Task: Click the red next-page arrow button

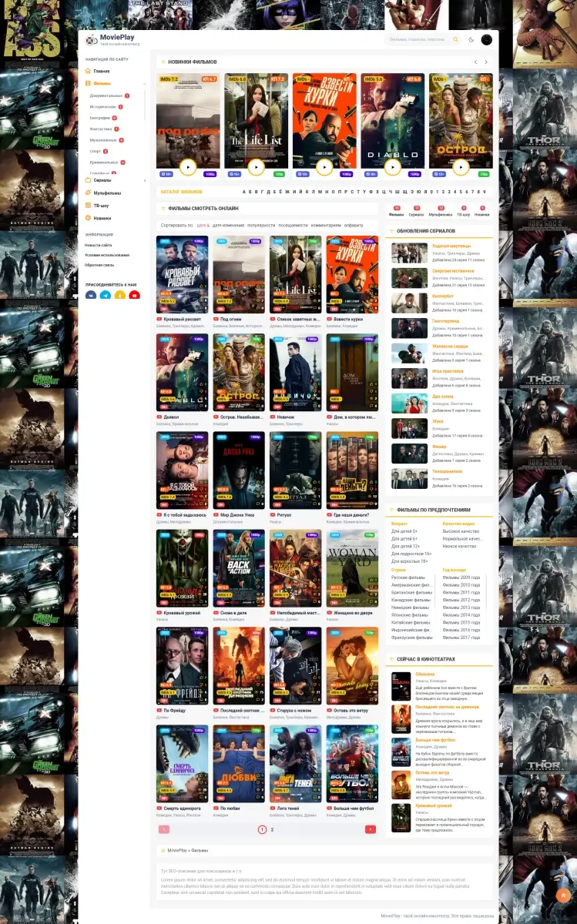Action: click(x=371, y=829)
